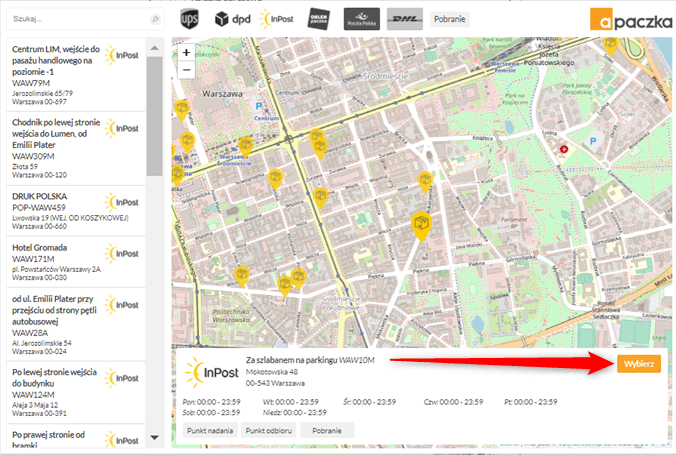676x455 pixels.
Task: Click the Punkt nadania tag
Action: point(210,430)
